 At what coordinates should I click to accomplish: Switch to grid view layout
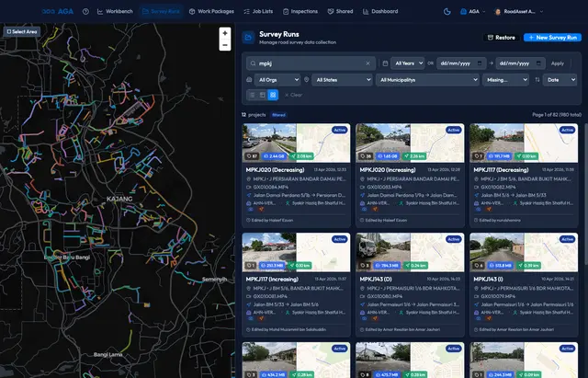273,95
